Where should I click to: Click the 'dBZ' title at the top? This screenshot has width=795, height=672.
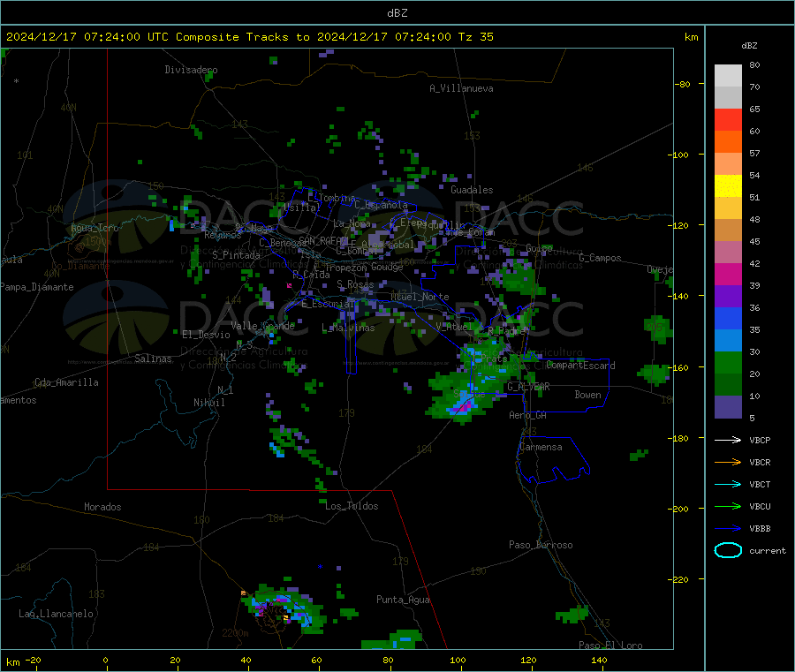point(397,13)
